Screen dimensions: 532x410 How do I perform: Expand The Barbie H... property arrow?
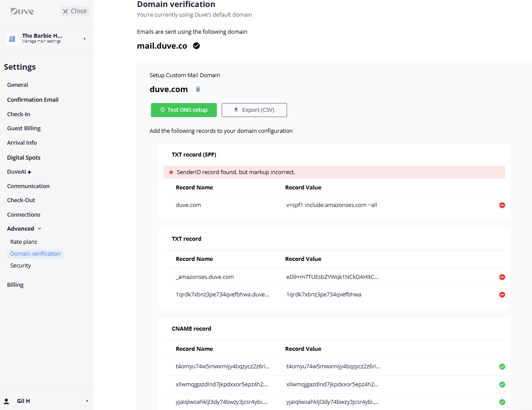(x=85, y=39)
